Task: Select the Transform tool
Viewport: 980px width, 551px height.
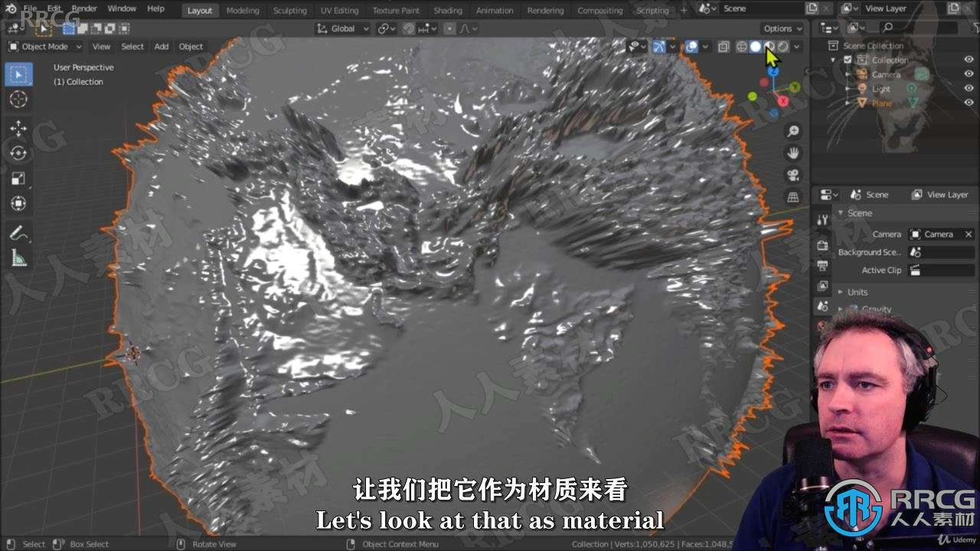Action: (x=18, y=204)
